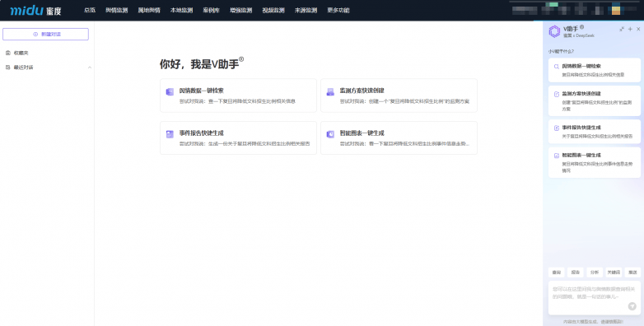Select 事件报告快捷生成 in the V助手 side panel

pos(595,132)
